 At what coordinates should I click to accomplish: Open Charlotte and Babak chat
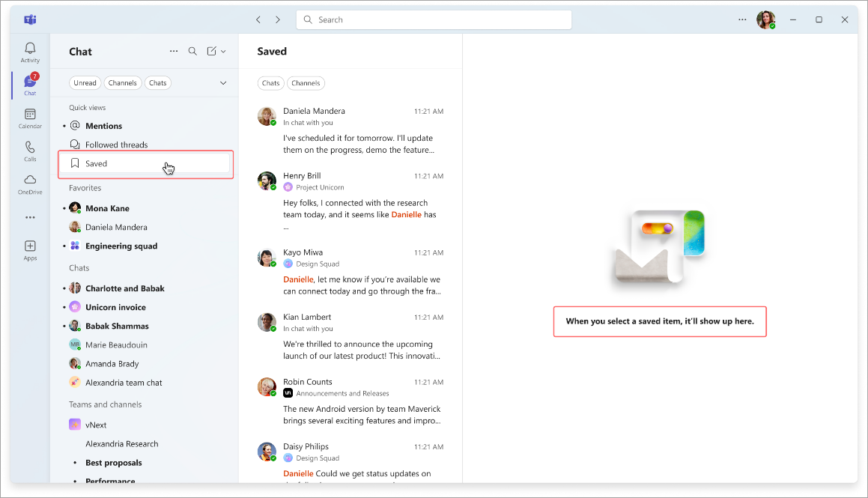tap(145, 288)
